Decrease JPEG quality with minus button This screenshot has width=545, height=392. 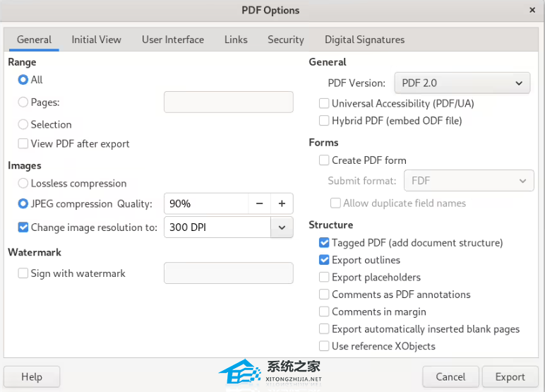coord(259,203)
